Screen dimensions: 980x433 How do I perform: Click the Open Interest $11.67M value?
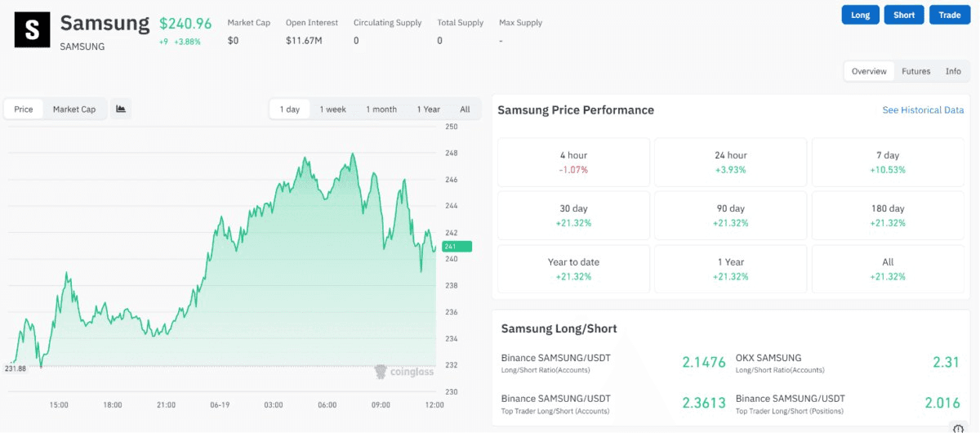pos(303,40)
